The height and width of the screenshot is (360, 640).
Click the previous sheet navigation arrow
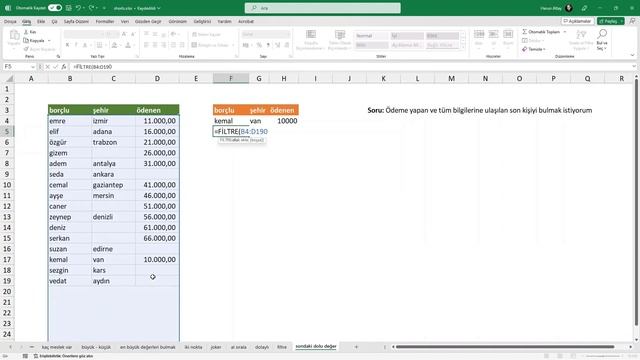point(10,347)
